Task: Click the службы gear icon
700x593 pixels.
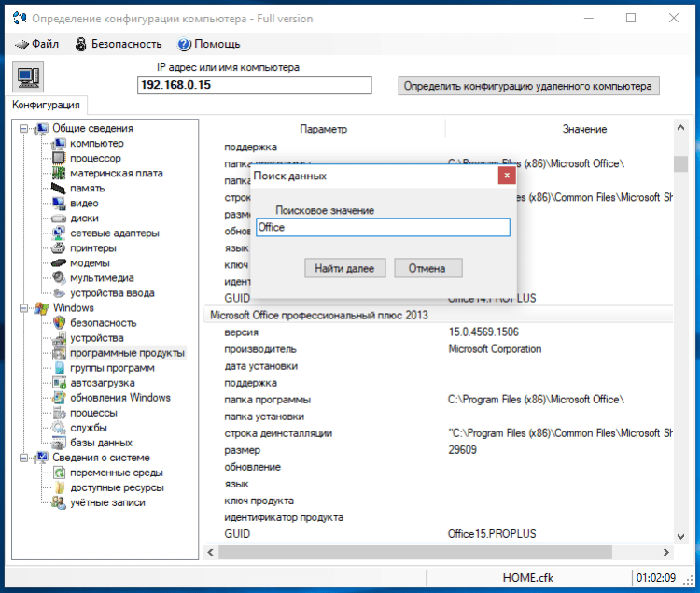Action: point(59,428)
